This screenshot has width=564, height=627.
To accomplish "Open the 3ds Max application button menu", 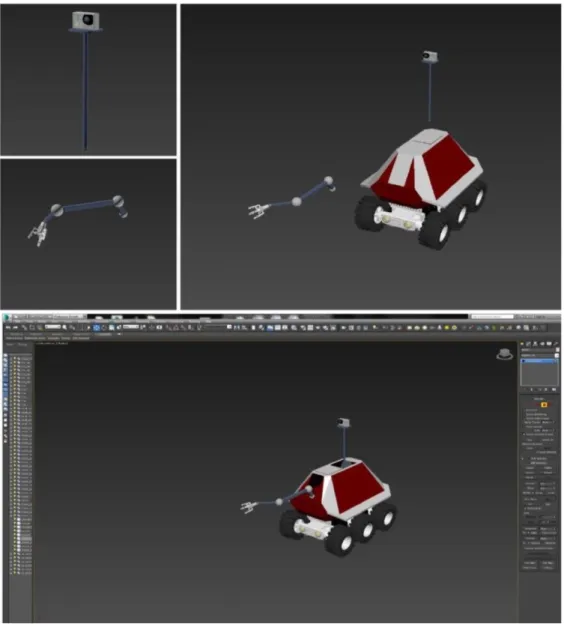I will [x=7, y=317].
